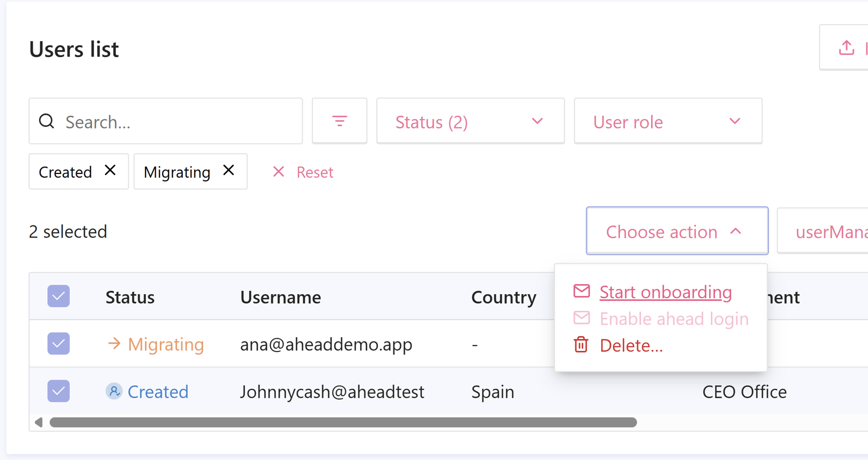The width and height of the screenshot is (868, 460).
Task: Choose Delete from the action menu
Action: coord(631,345)
